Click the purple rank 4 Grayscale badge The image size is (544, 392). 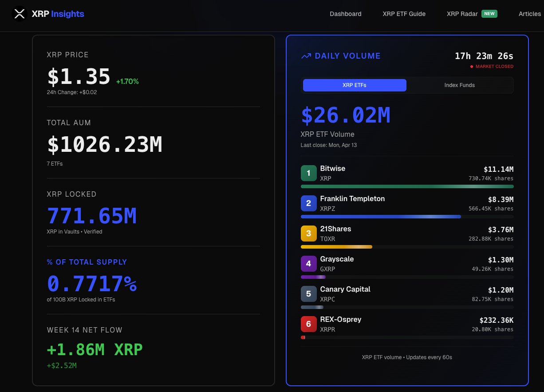[x=309, y=264]
